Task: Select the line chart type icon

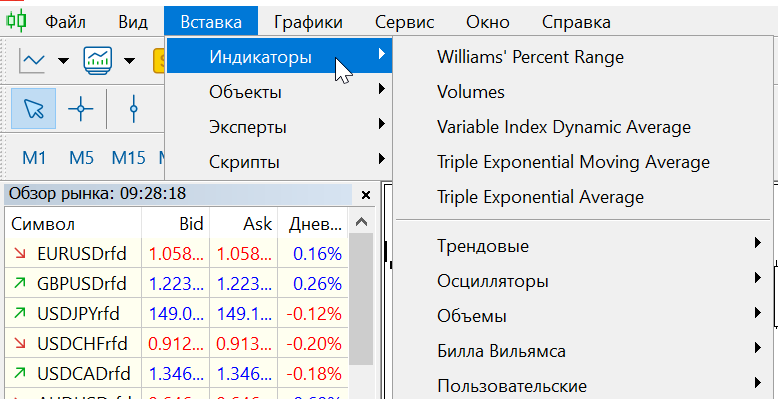Action: [x=32, y=61]
